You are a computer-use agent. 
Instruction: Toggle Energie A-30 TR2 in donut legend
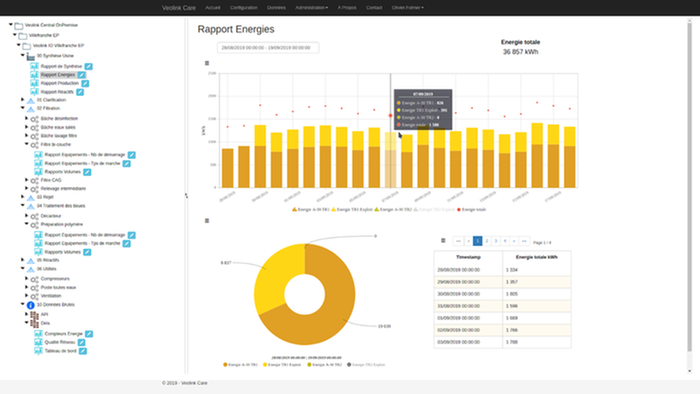point(325,365)
